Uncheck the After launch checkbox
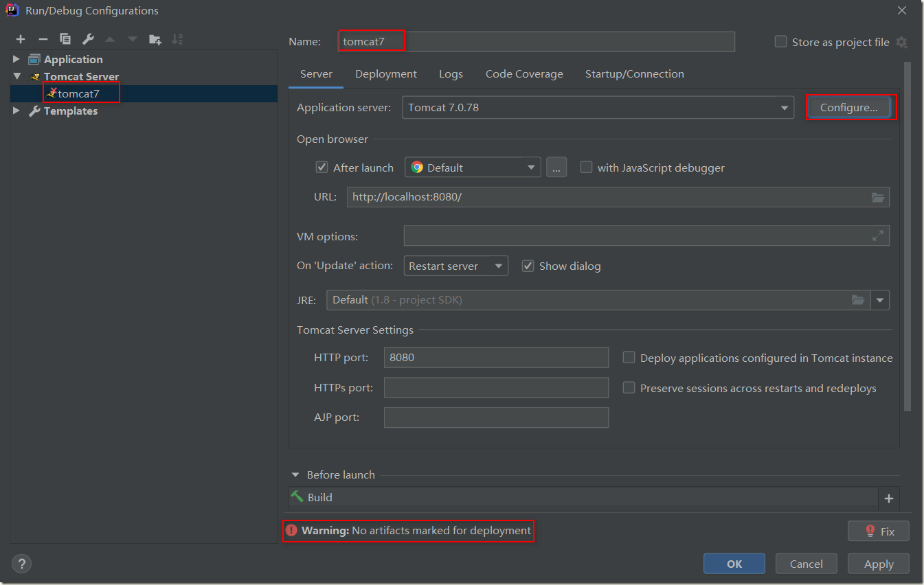The height and width of the screenshot is (585, 924). (x=322, y=167)
